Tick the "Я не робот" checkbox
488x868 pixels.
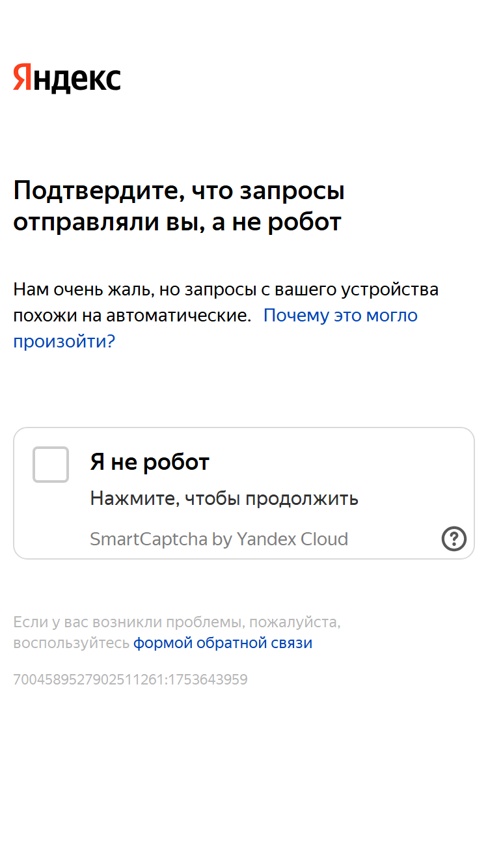pyautogui.click(x=51, y=465)
